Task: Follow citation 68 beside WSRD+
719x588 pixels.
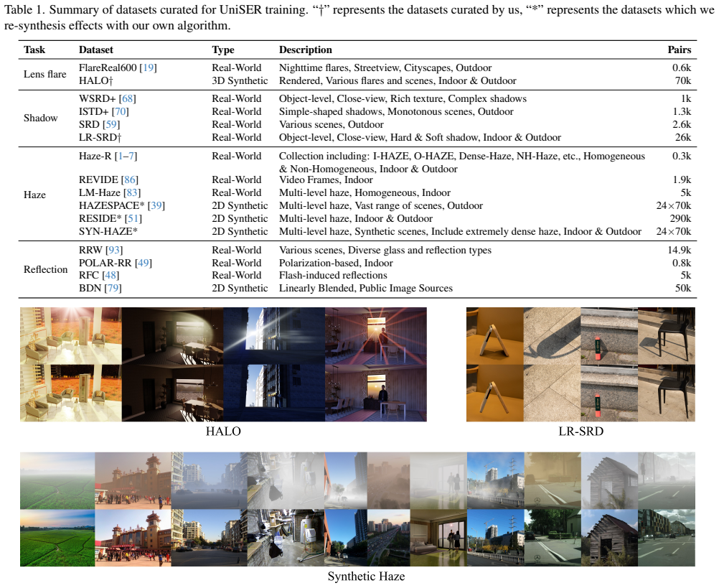Action: (128, 98)
